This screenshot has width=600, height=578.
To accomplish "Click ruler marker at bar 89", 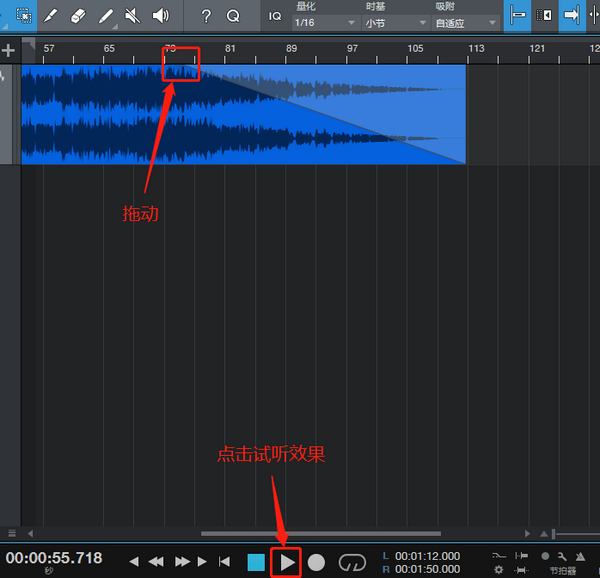I will pyautogui.click(x=291, y=49).
